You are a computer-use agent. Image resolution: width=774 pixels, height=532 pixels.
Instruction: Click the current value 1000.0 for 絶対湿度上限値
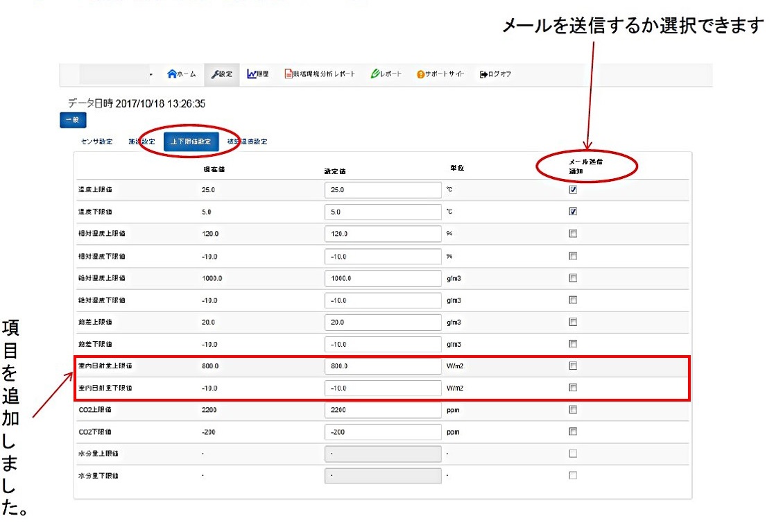coord(212,278)
